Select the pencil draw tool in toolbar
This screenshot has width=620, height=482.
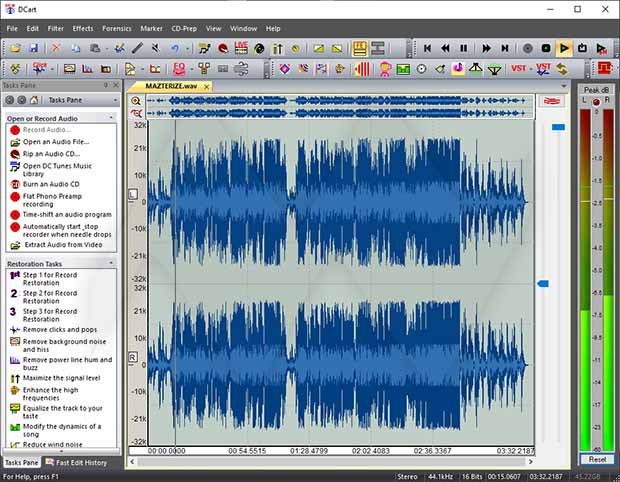137,48
